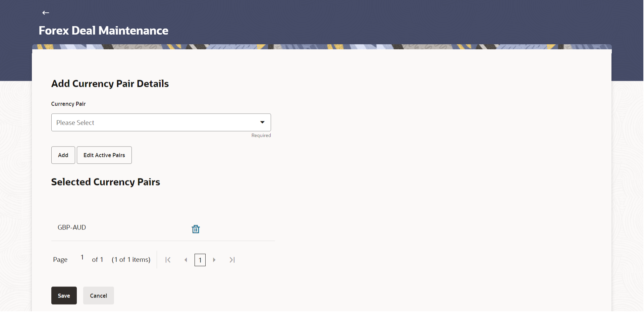This screenshot has height=314, width=644.
Task: Cancel the currency pair changes
Action: pos(99,296)
